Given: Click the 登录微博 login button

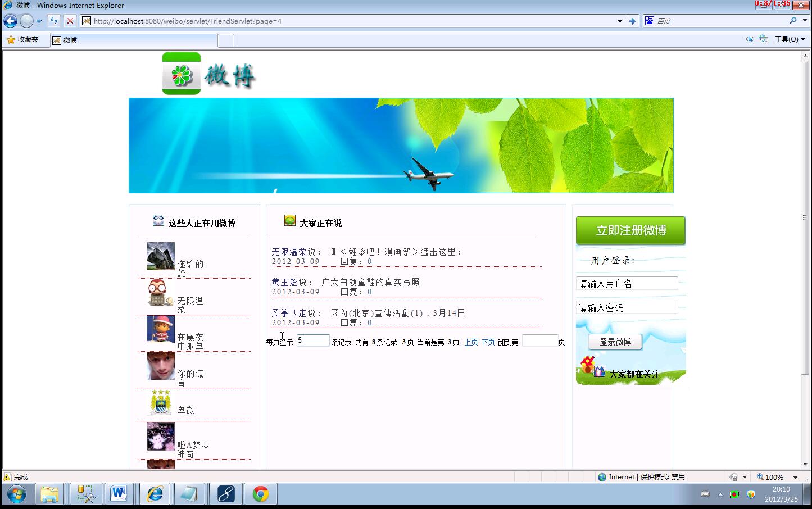Looking at the screenshot, I should pyautogui.click(x=615, y=342).
